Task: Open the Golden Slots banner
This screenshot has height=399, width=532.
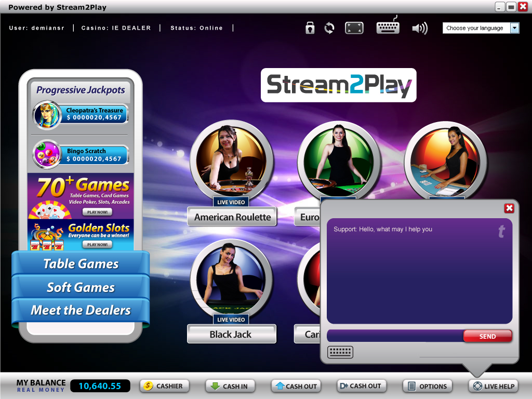Action: click(x=81, y=235)
